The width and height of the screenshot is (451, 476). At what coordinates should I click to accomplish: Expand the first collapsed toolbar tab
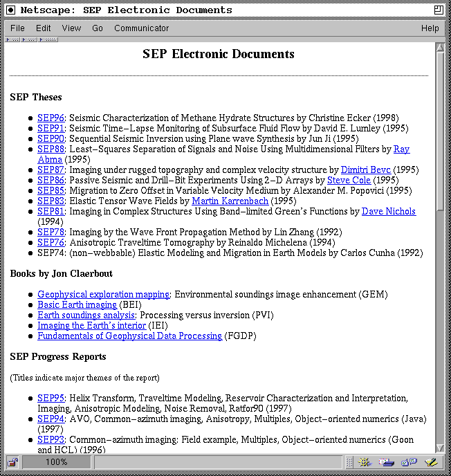pyautogui.click(x=13, y=39)
